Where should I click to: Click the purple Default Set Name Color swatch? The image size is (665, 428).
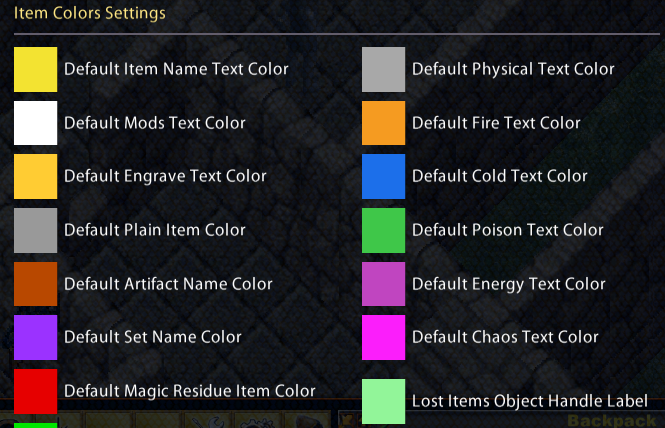tap(36, 337)
